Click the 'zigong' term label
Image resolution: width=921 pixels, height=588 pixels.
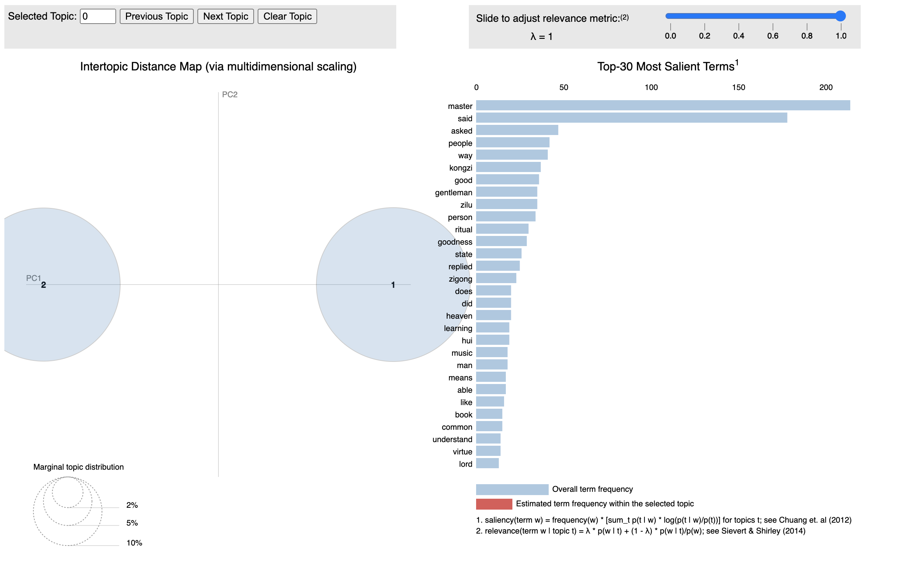click(460, 279)
